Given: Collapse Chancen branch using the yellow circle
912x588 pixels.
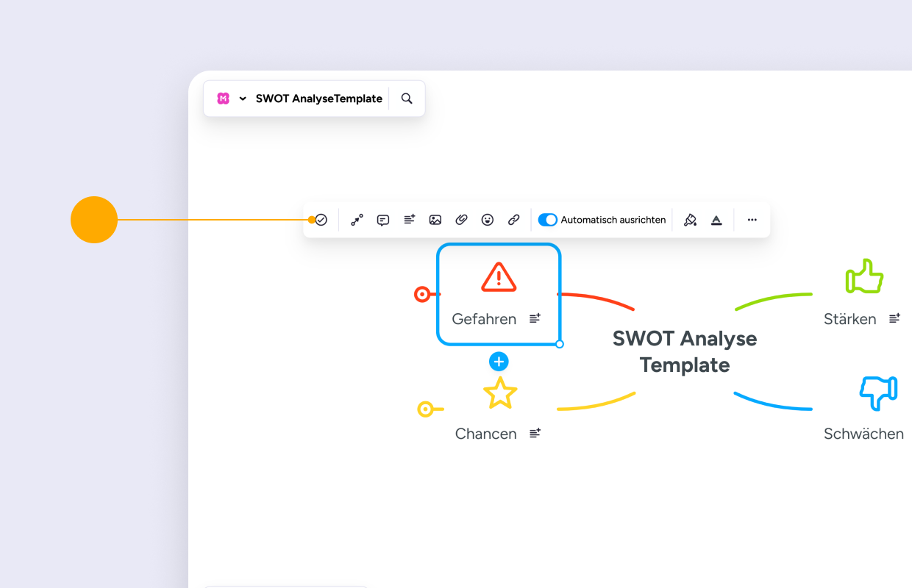Looking at the screenshot, I should [426, 409].
